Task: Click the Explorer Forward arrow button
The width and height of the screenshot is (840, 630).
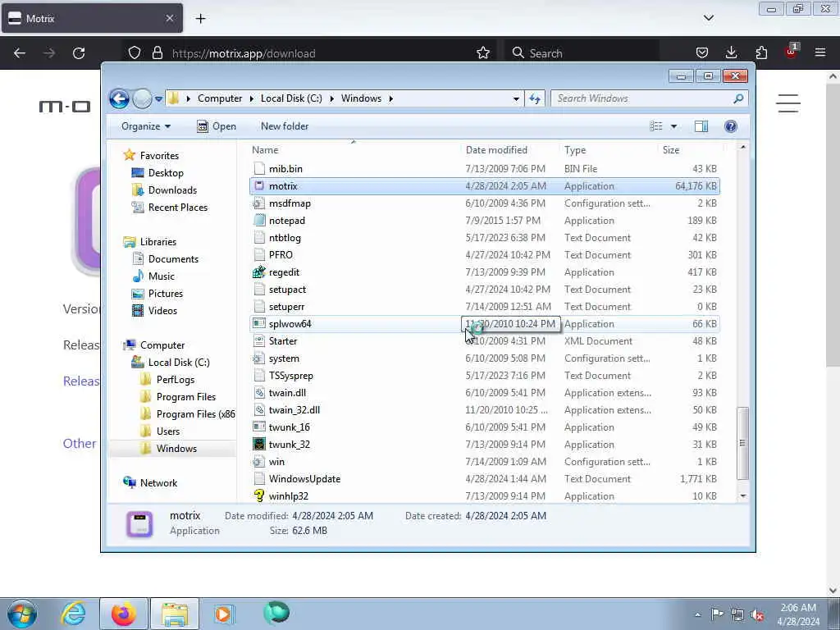Action: click(x=142, y=98)
